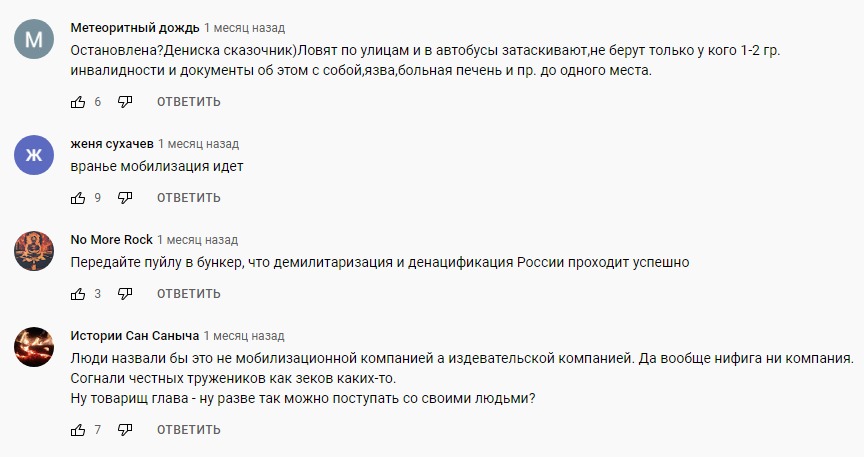Like the Метеоритный дождь comment
864x457 pixels.
point(78,102)
